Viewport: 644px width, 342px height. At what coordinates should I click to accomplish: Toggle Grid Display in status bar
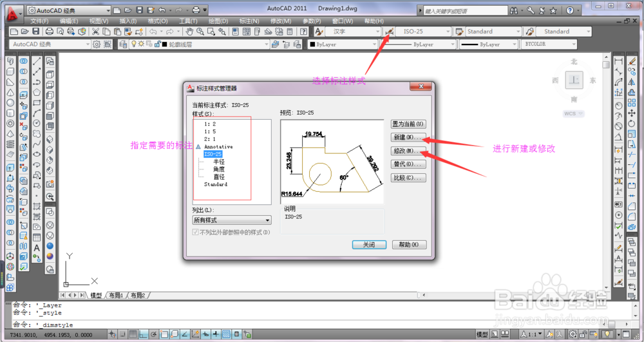(x=133, y=334)
